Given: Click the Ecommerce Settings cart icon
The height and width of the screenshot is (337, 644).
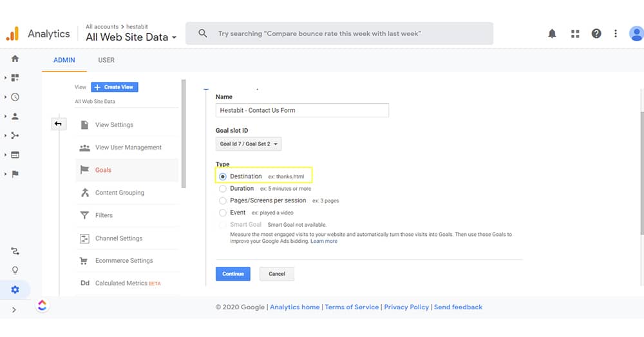Looking at the screenshot, I should (84, 260).
